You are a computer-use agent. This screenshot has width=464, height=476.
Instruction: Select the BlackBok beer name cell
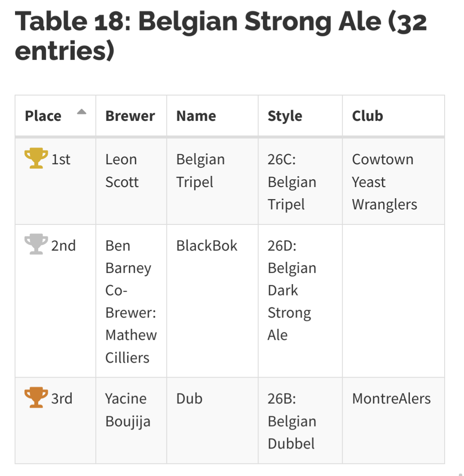point(207,246)
